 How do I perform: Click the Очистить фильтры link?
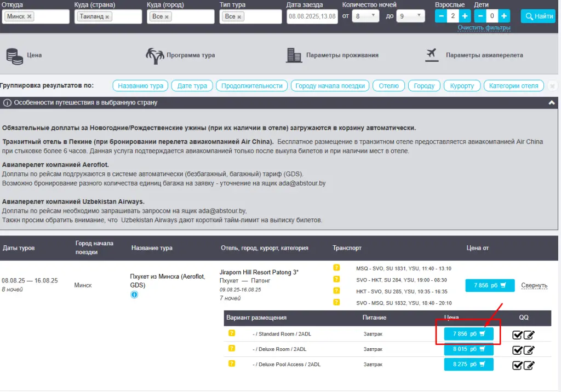[x=484, y=27]
